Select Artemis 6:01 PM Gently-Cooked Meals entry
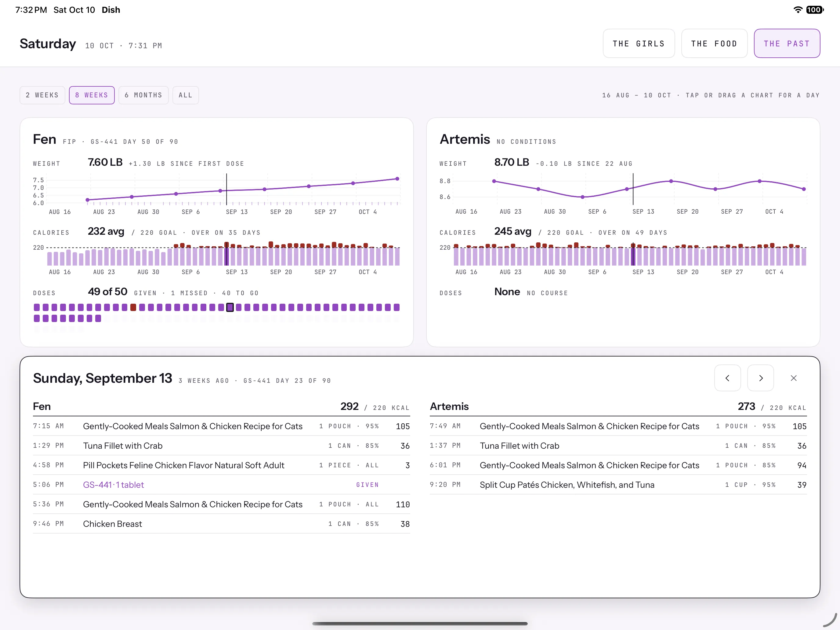This screenshot has width=840, height=630. [618, 465]
